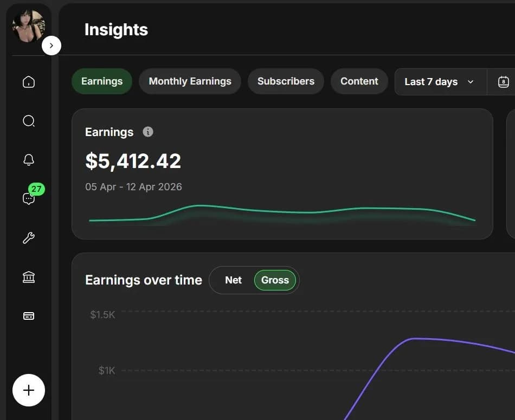Viewport: 515px width, 420px height.
Task: Click the purple earnings line peak
Action: pyautogui.click(x=415, y=339)
